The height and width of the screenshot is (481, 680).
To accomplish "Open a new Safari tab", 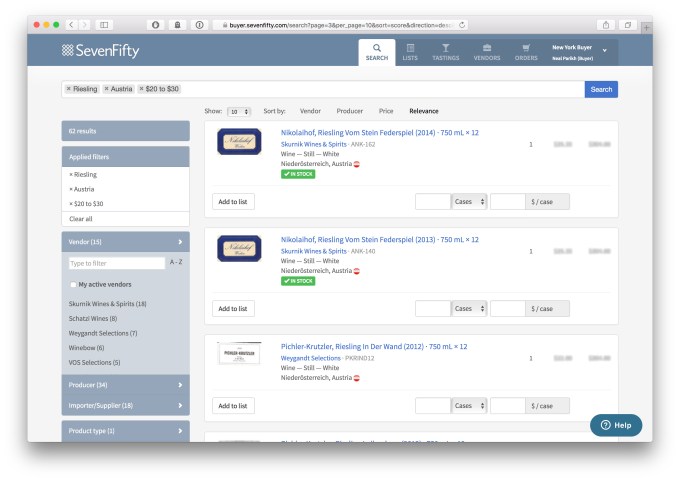I will tap(646, 27).
